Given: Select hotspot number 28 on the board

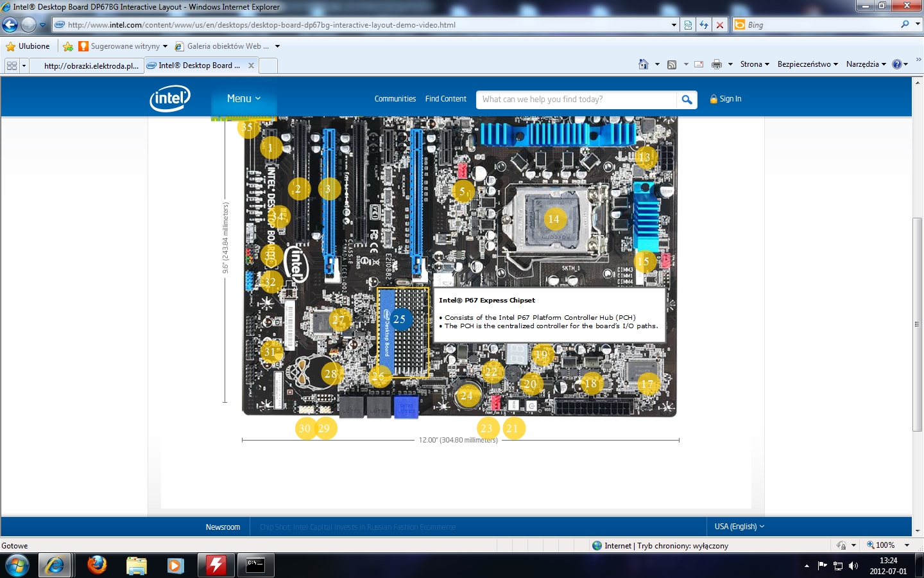Looking at the screenshot, I should pos(331,374).
